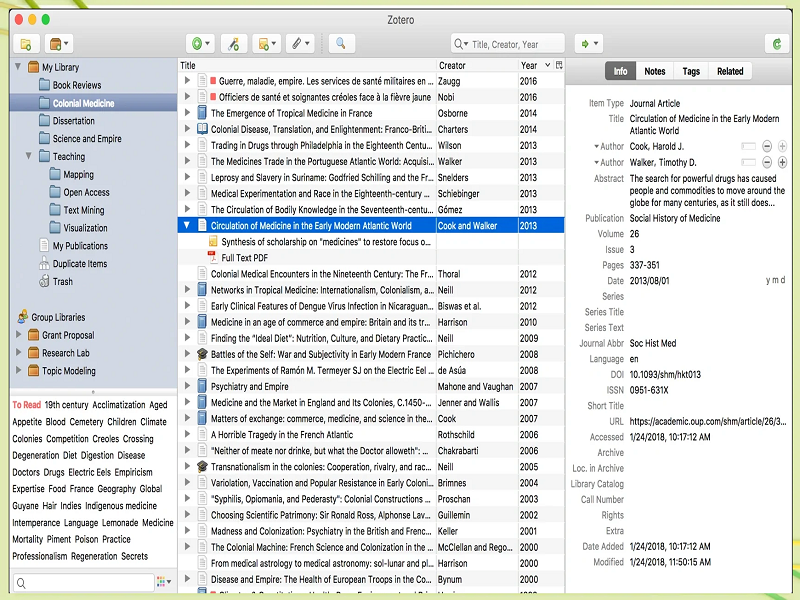The height and width of the screenshot is (600, 800).
Task: Toggle name-field mode for author Cook, Harold J.
Action: pyautogui.click(x=748, y=146)
